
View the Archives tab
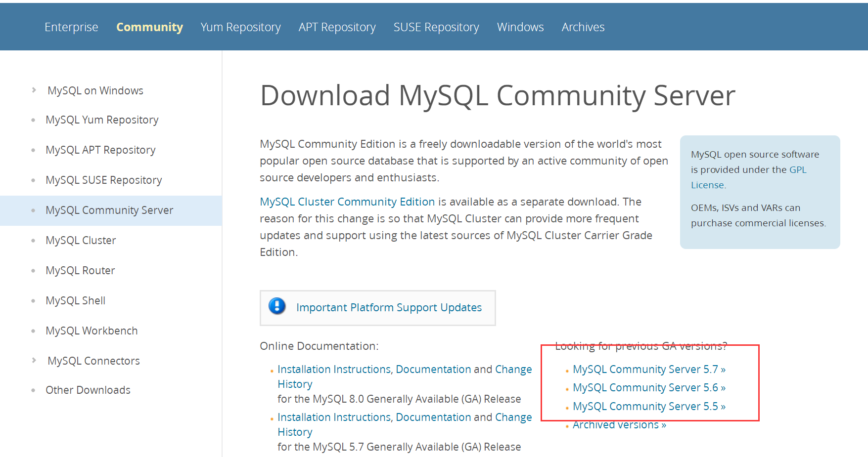coord(583,27)
